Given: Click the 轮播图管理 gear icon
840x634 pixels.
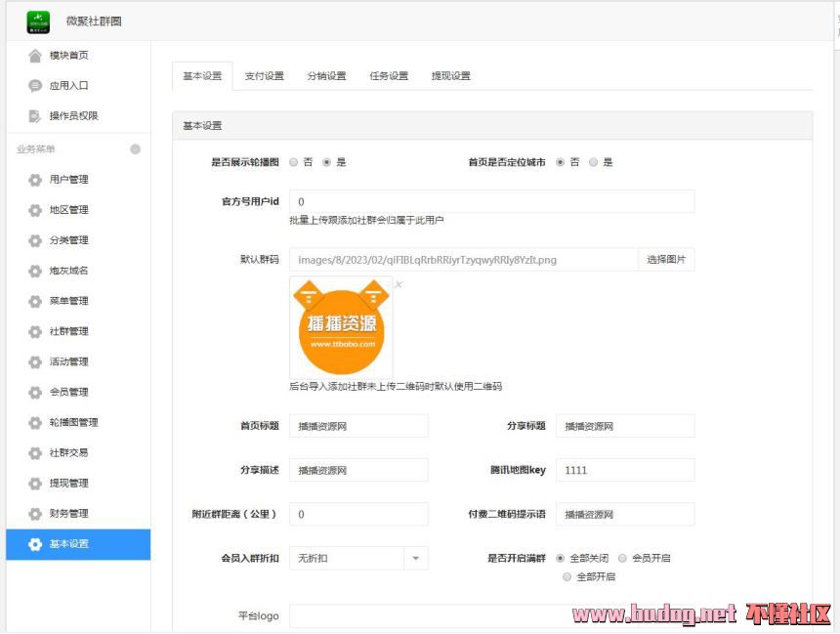Looking at the screenshot, I should [35, 423].
